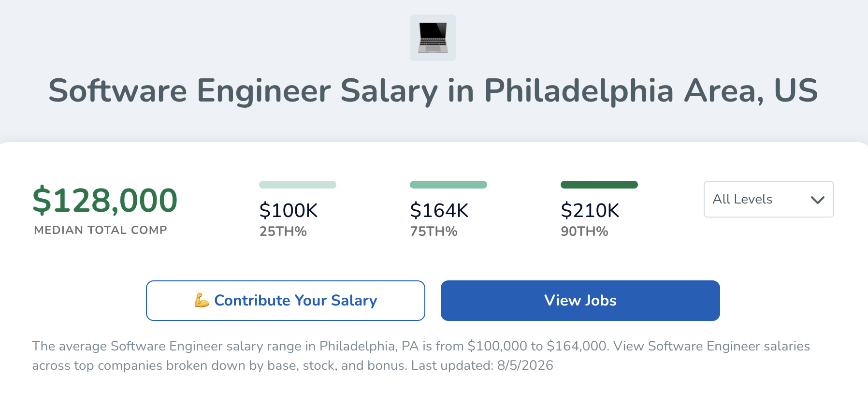The width and height of the screenshot is (868, 408).
Task: Click the laptop emoji icon
Action: coord(433,38)
